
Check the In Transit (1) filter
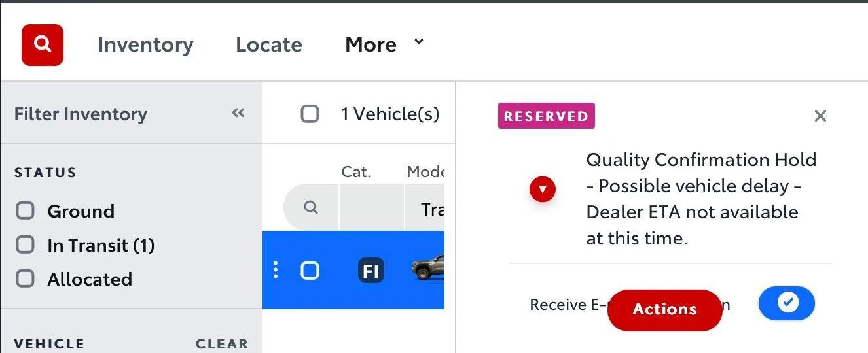(26, 245)
